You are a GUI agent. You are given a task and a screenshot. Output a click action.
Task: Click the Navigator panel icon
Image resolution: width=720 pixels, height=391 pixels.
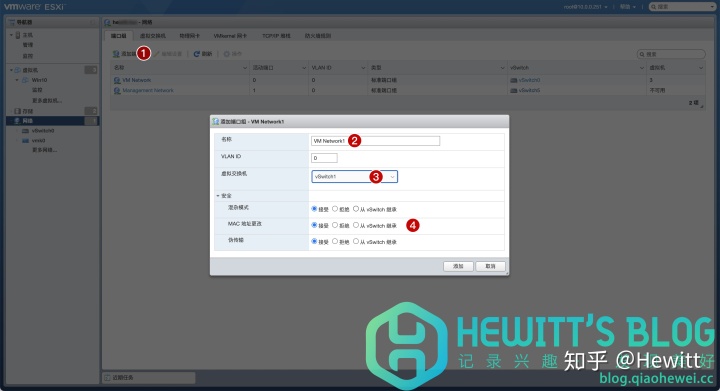click(12, 22)
